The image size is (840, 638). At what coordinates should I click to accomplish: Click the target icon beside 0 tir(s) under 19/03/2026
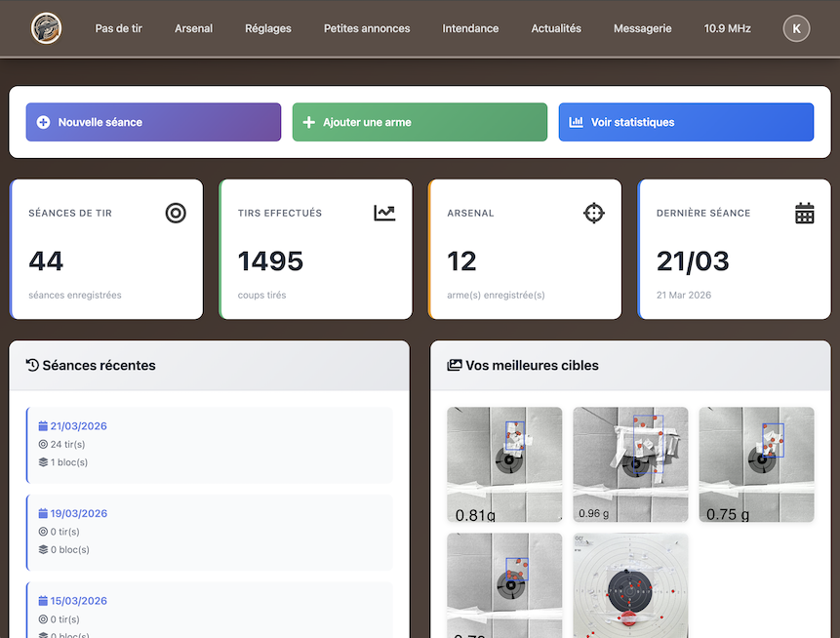click(43, 532)
